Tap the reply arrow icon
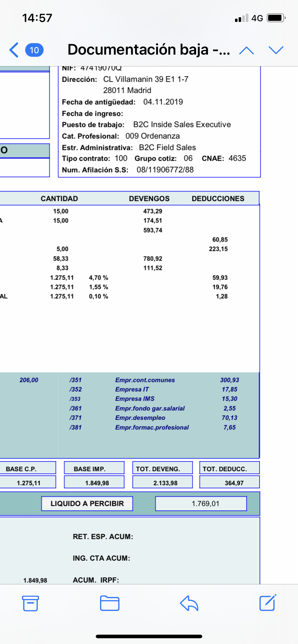This screenshot has height=644, width=298. coord(189,603)
